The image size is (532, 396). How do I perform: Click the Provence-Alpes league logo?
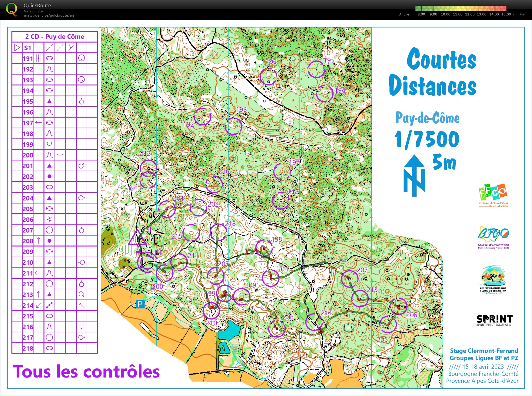coord(493,280)
